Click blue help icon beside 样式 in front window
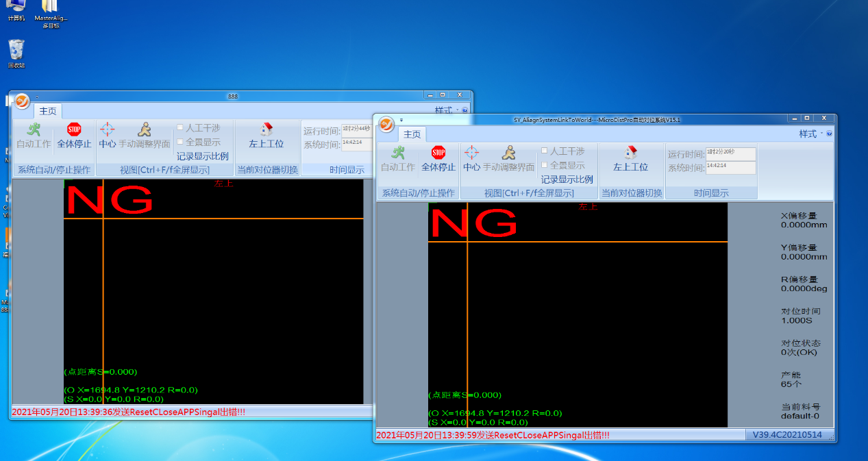This screenshot has height=461, width=868. (x=829, y=134)
